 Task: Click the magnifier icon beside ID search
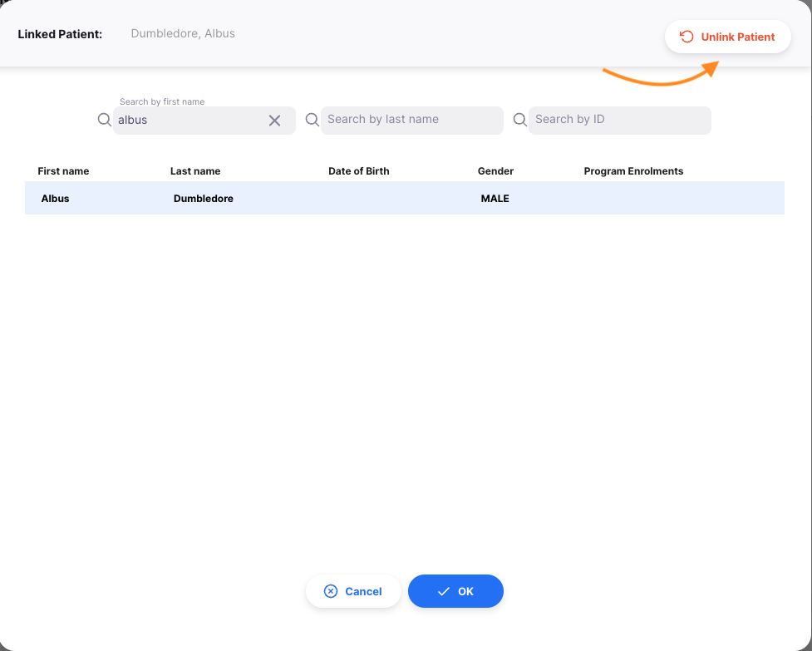point(519,120)
